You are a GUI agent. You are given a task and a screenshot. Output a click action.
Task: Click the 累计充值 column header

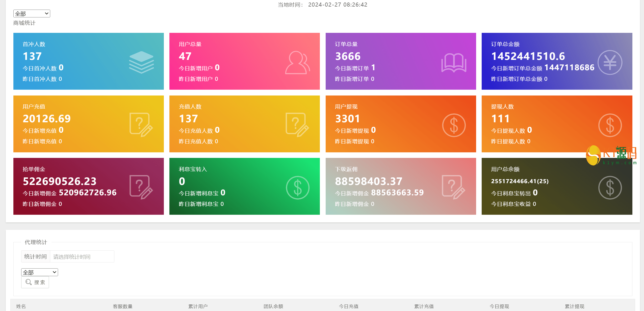424,306
